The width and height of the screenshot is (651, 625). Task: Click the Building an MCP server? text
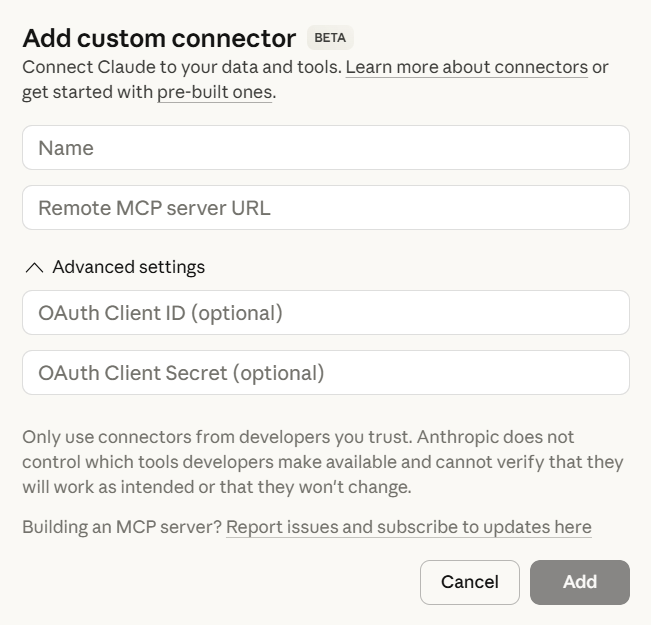(122, 527)
